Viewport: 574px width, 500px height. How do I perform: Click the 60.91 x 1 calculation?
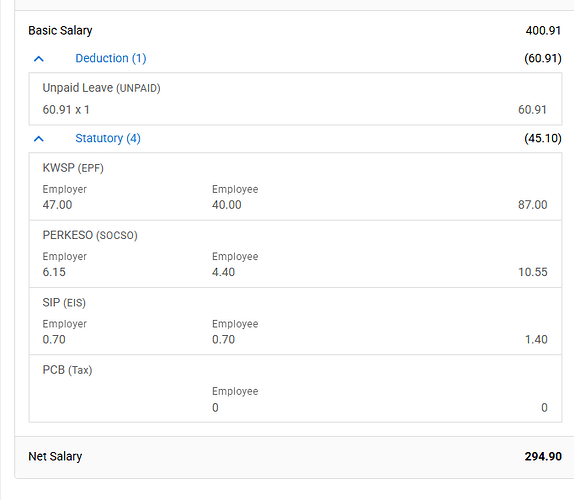(66, 109)
